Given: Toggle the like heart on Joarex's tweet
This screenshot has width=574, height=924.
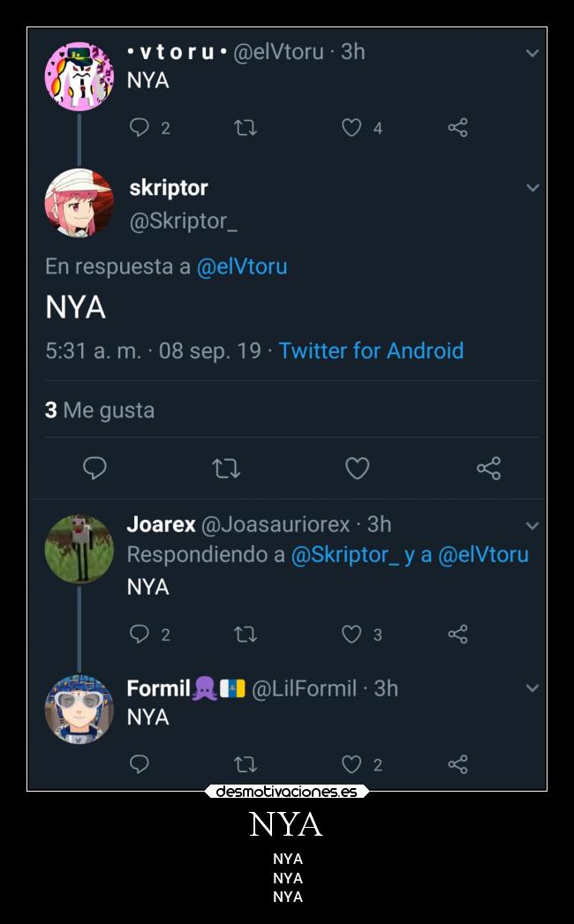Looking at the screenshot, I should 352,634.
